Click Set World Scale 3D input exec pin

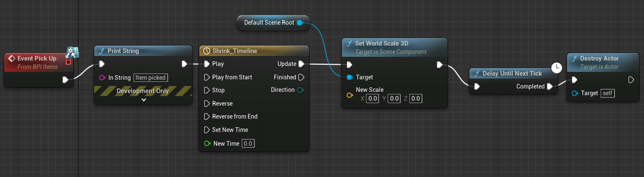pos(349,64)
